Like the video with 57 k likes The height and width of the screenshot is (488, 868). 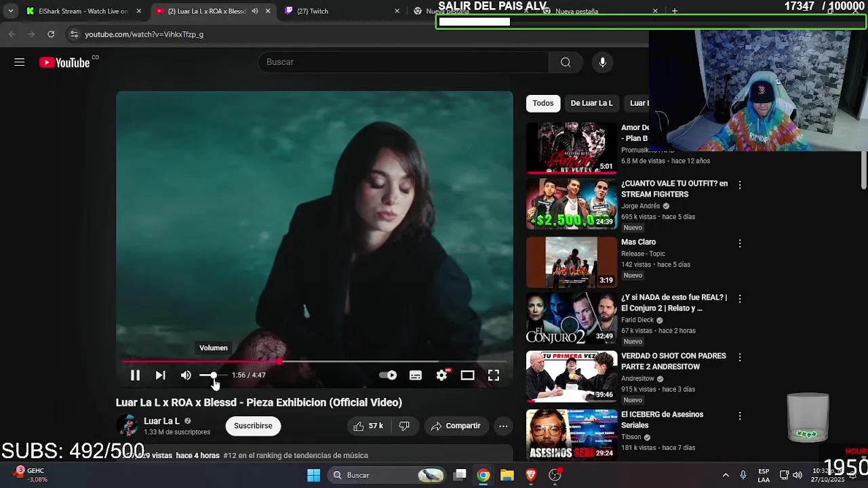(x=368, y=426)
